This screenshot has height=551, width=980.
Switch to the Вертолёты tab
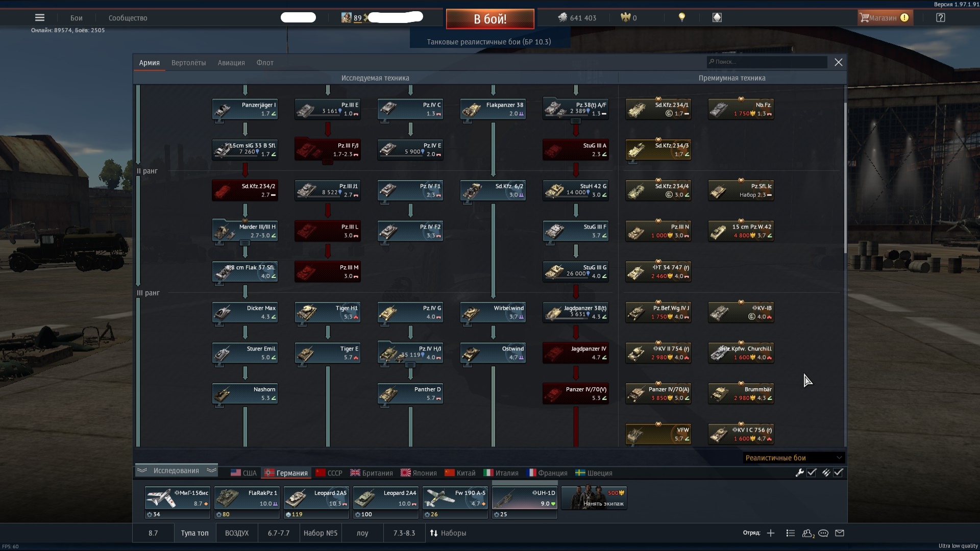tap(188, 63)
